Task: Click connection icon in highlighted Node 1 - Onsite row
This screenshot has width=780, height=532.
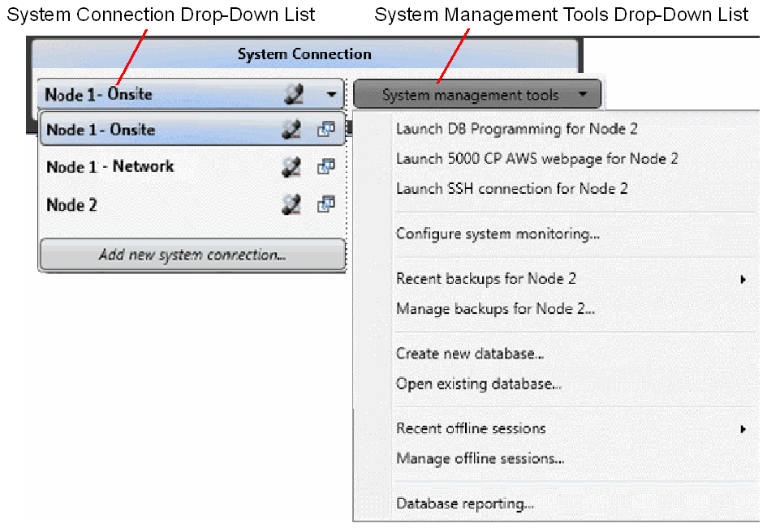Action: point(291,129)
